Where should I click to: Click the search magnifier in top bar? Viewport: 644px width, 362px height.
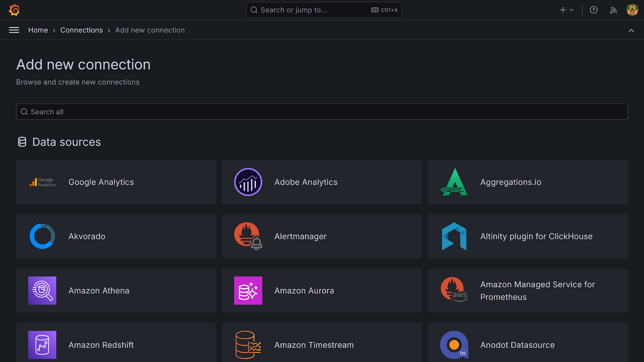[x=254, y=10]
